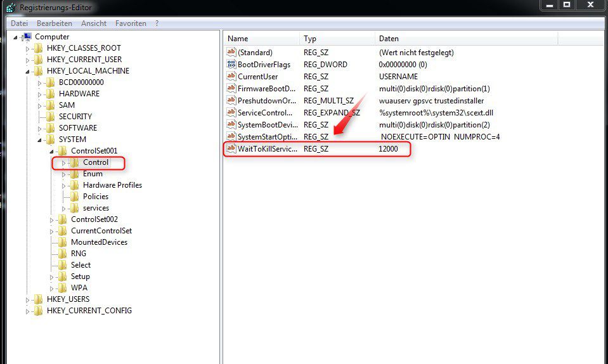Expand the HKEY_USERS node
Screen dimensions: 608x364
click(27, 300)
